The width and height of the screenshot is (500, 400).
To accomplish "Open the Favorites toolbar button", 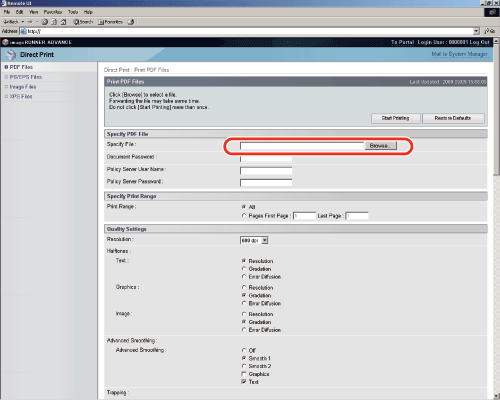I will (x=110, y=22).
